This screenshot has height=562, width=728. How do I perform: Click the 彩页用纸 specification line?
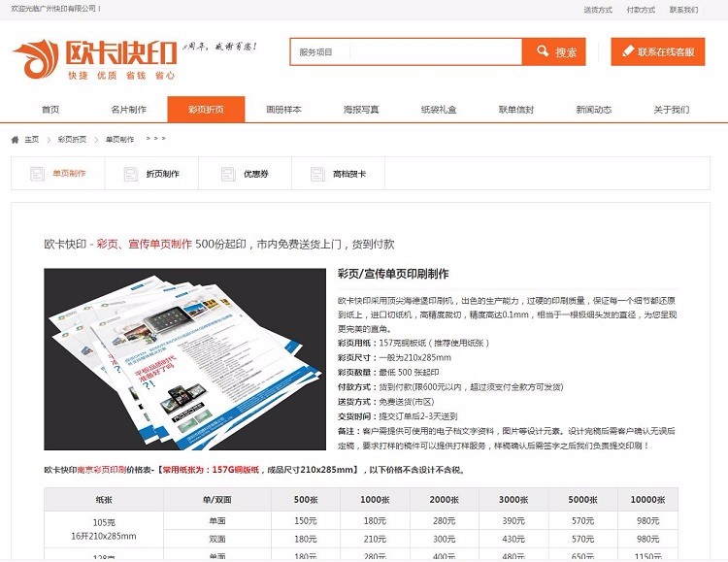pos(414,343)
